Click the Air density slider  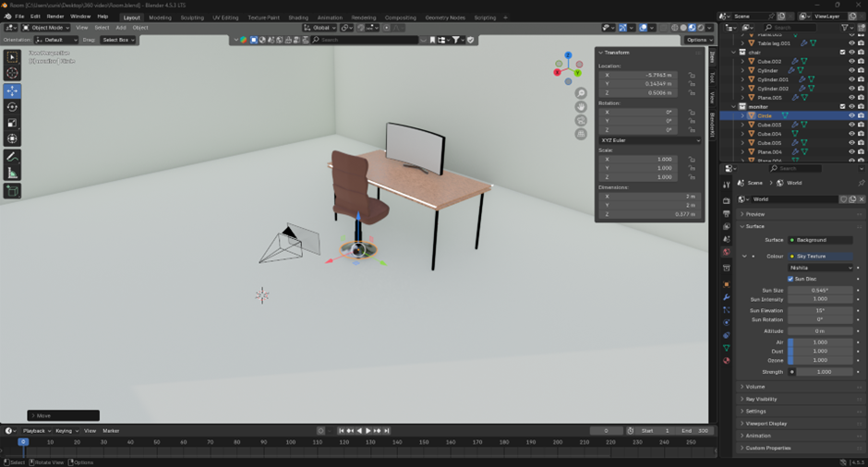click(820, 341)
